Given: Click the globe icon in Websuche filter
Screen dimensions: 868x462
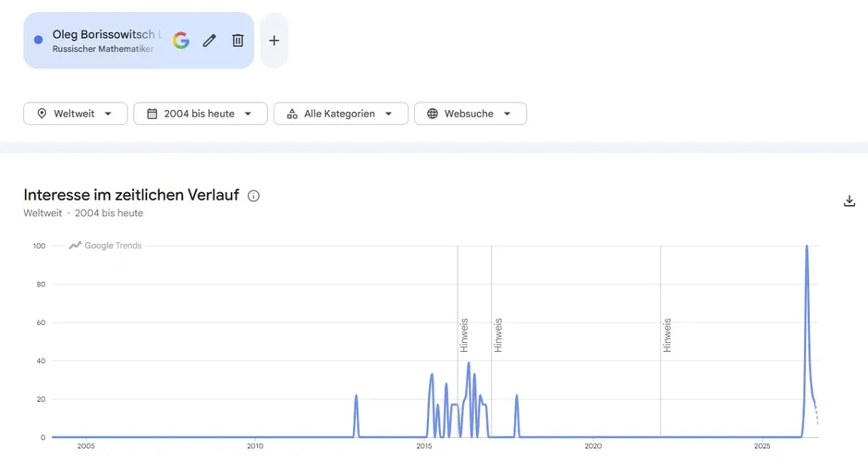Looking at the screenshot, I should pyautogui.click(x=433, y=114).
